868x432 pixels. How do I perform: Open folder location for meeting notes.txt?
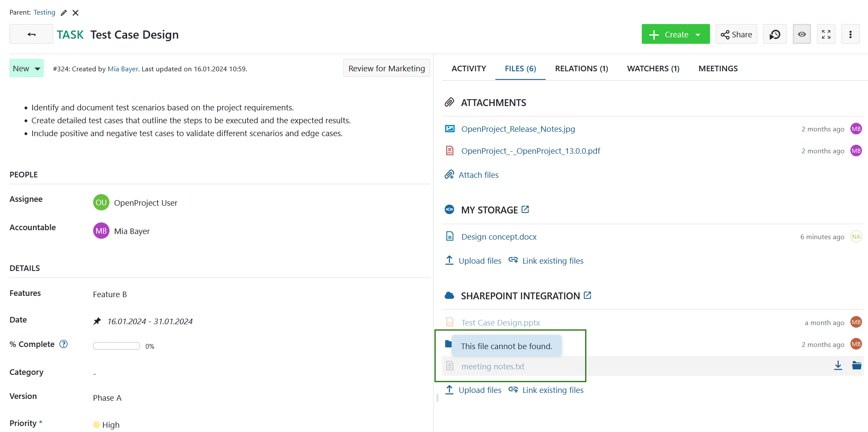856,365
